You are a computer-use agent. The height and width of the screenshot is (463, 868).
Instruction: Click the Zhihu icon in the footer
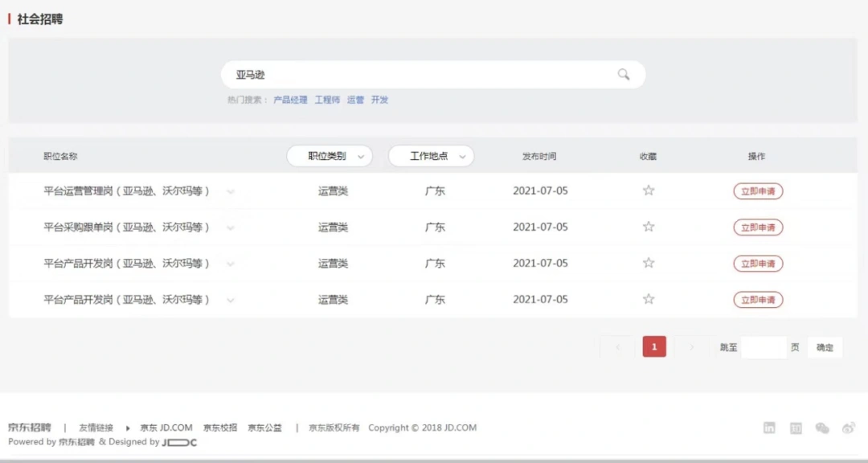pyautogui.click(x=796, y=428)
